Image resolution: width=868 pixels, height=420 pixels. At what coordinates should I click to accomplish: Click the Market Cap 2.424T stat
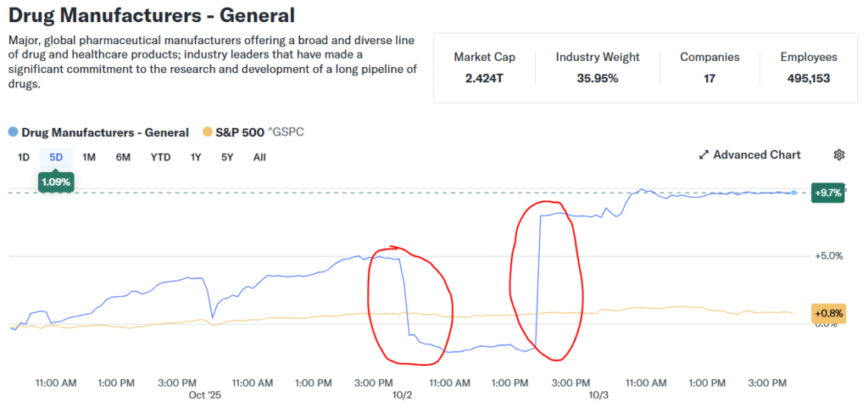pyautogui.click(x=484, y=68)
